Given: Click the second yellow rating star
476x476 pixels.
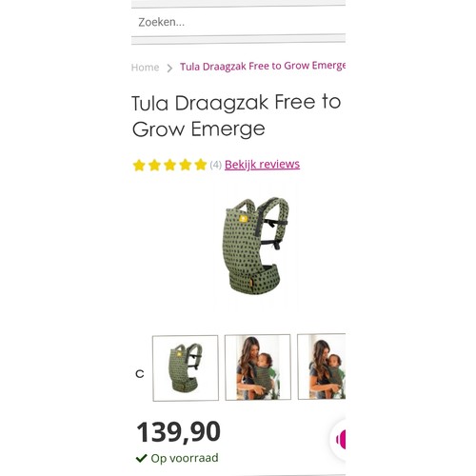Looking at the screenshot, I should (x=154, y=166).
